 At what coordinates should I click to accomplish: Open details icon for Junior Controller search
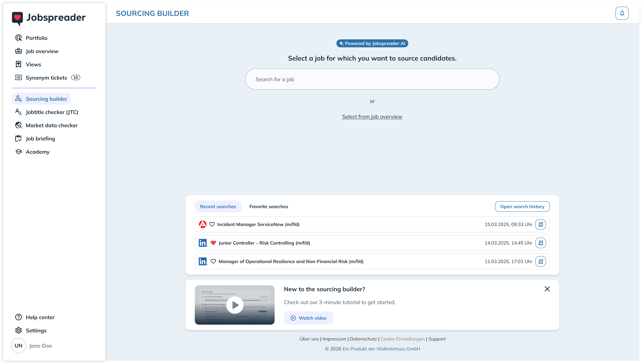pyautogui.click(x=540, y=243)
